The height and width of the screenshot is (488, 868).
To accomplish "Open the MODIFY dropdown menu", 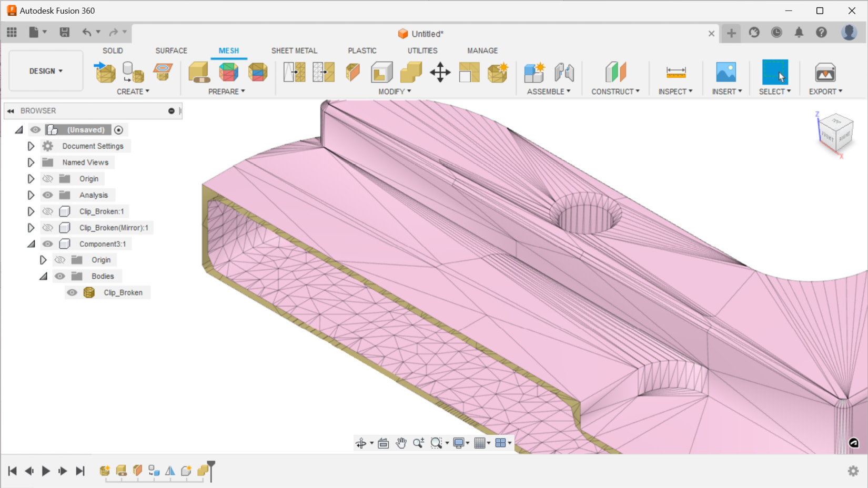I will click(395, 91).
